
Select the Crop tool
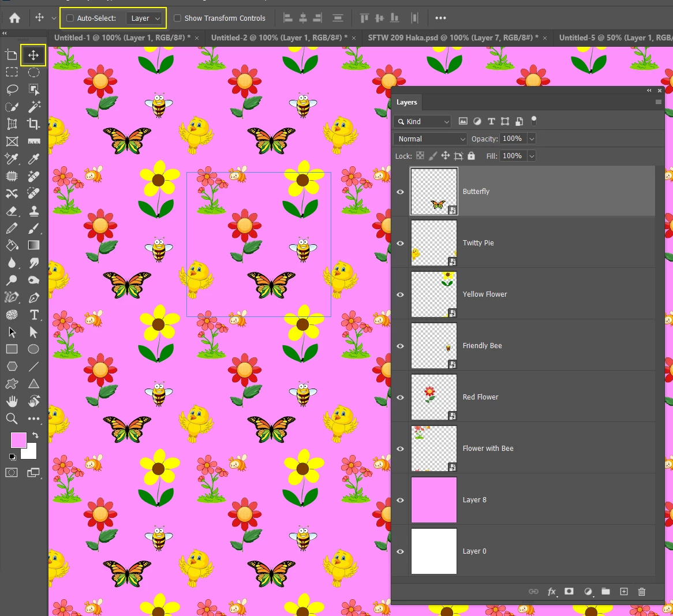click(x=33, y=124)
